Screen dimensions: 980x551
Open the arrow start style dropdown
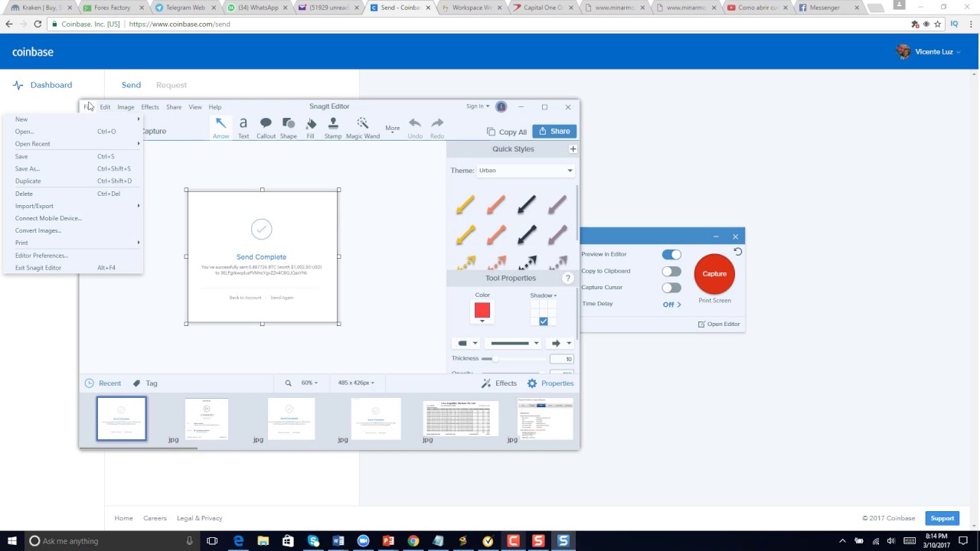pyautogui.click(x=465, y=344)
